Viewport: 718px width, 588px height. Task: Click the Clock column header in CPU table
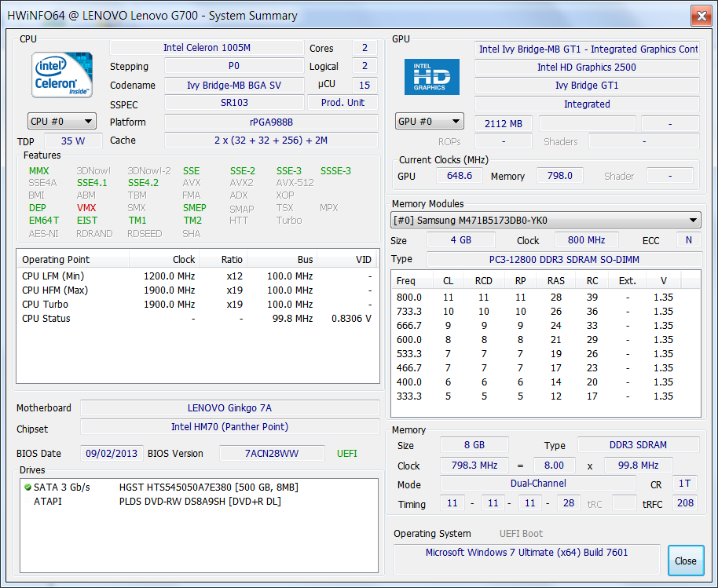tap(164, 259)
